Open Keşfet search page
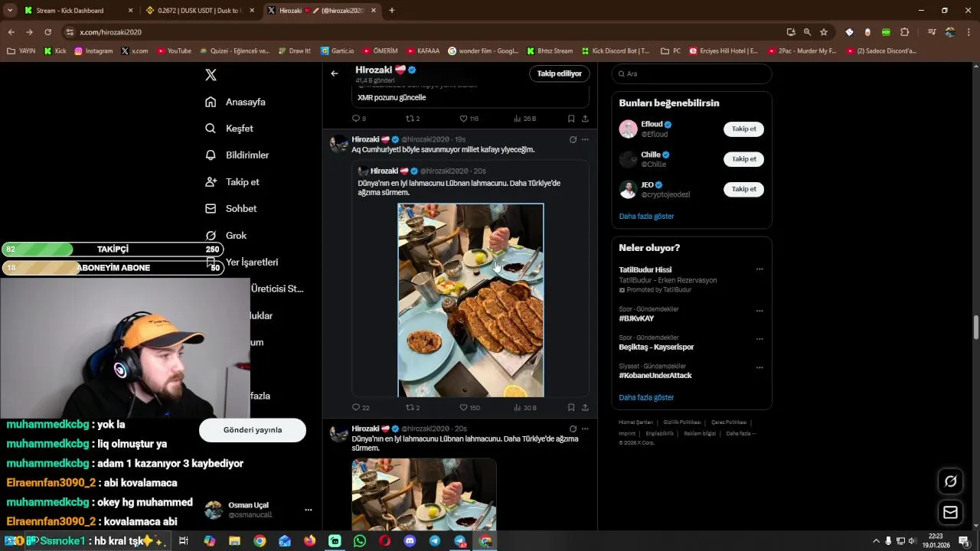 pos(230,129)
